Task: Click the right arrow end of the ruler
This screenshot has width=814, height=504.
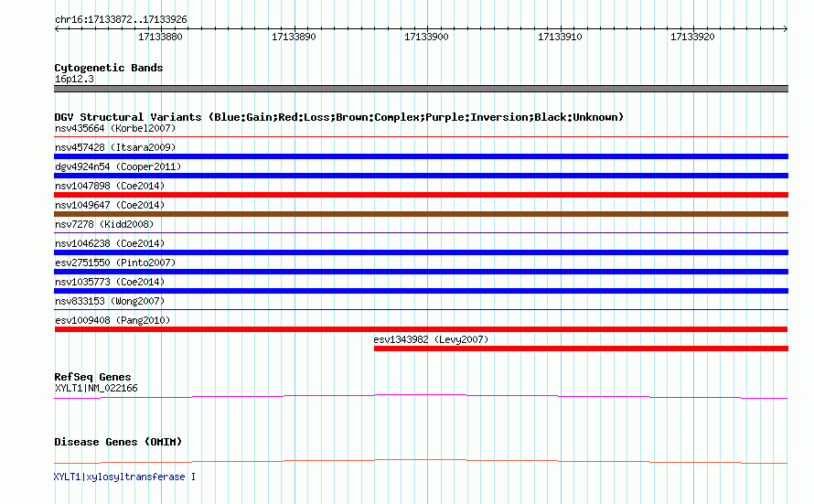Action: click(x=785, y=29)
